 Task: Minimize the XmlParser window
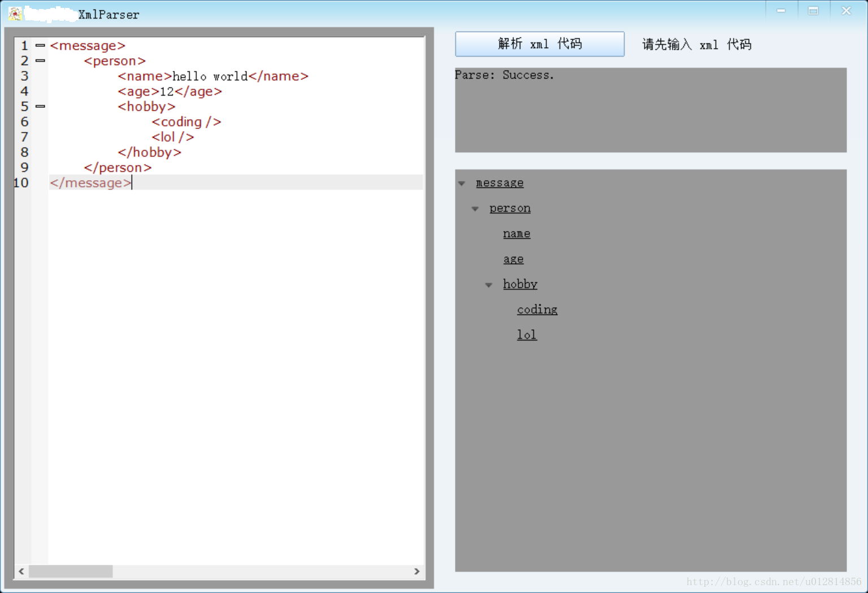coord(781,10)
